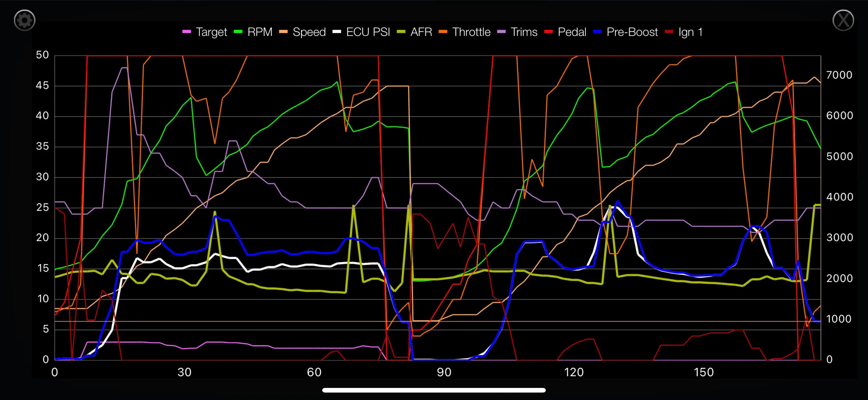
Task: Toggle the Speed series label
Action: (309, 32)
